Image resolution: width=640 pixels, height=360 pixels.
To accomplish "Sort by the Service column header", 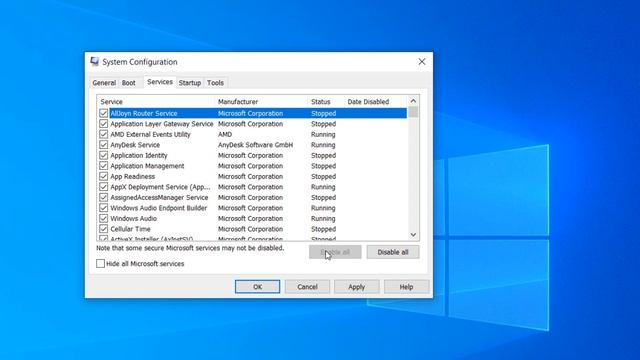I will pos(156,102).
